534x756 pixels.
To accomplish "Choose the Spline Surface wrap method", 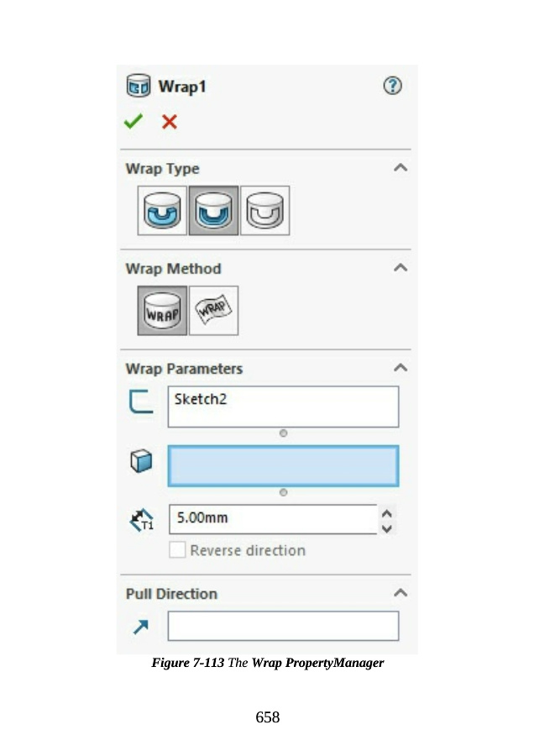I will click(213, 311).
